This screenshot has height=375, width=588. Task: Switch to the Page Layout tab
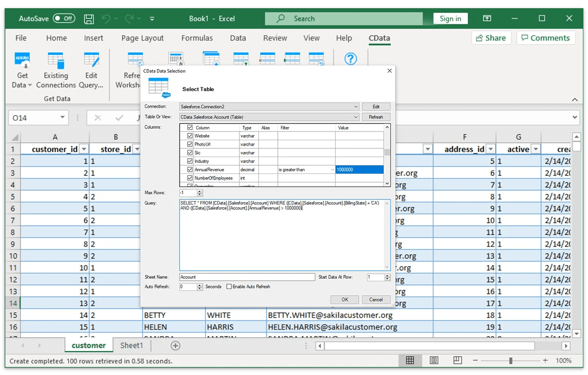pos(142,38)
